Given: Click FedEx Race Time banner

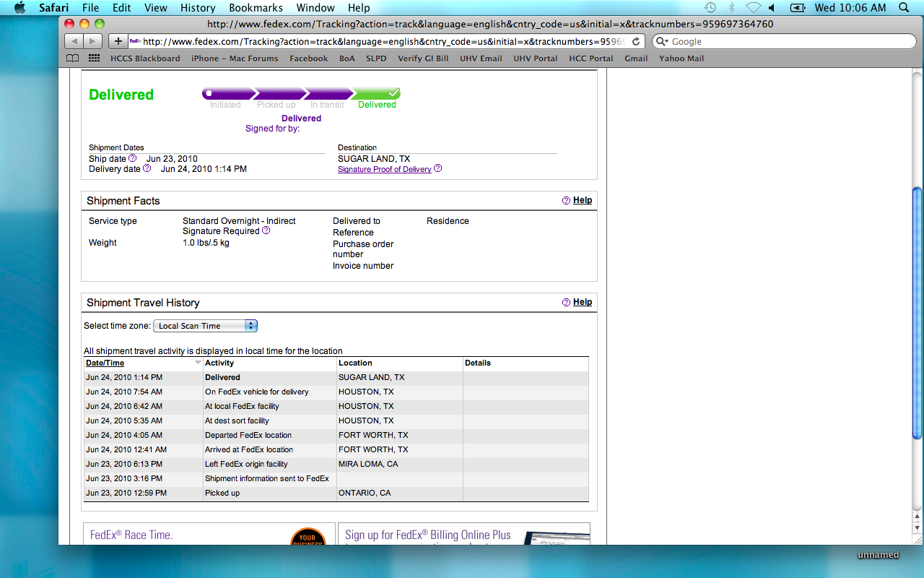Looking at the screenshot, I should click(x=209, y=534).
